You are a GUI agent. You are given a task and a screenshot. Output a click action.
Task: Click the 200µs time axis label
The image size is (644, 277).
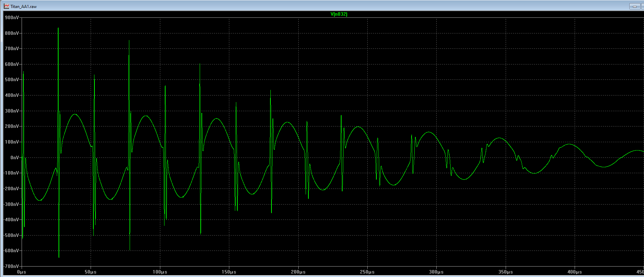point(298,272)
